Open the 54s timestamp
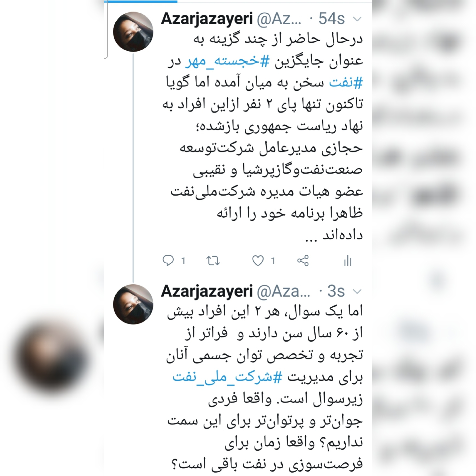 (x=331, y=19)
